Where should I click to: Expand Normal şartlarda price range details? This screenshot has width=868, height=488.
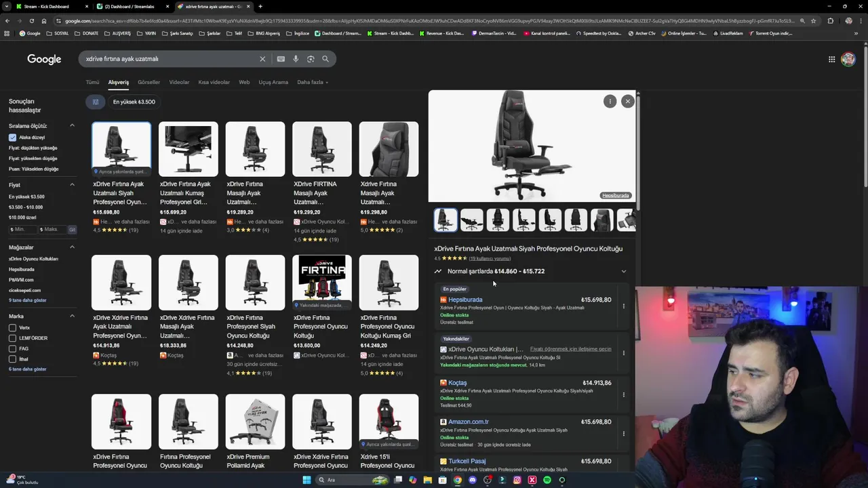[x=624, y=271]
